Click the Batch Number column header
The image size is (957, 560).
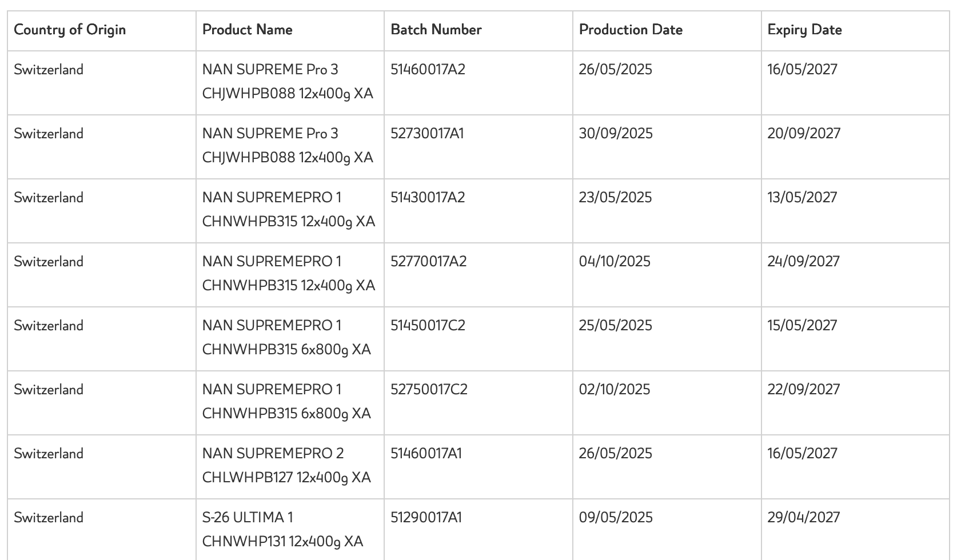436,30
